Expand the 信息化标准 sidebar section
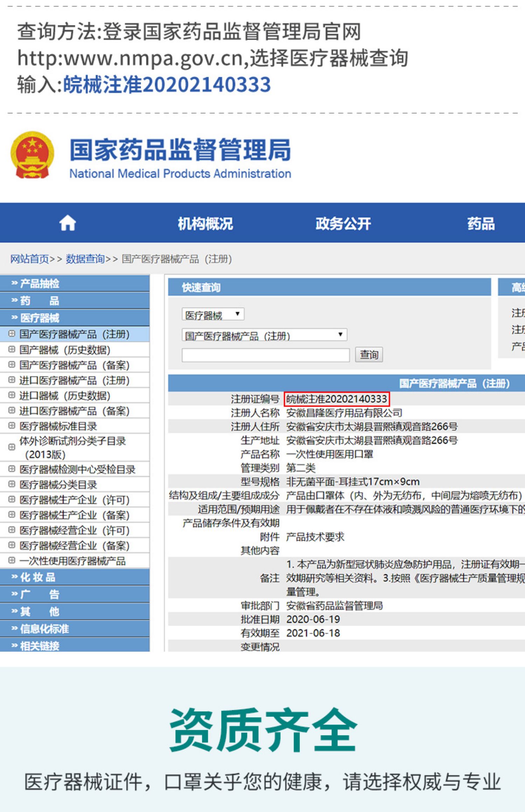 coord(75,628)
